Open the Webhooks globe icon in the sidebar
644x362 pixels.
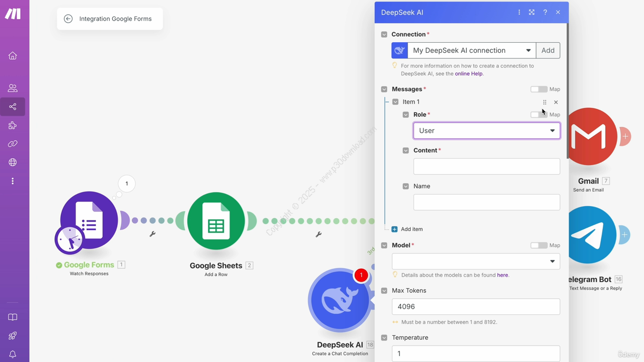(13, 162)
